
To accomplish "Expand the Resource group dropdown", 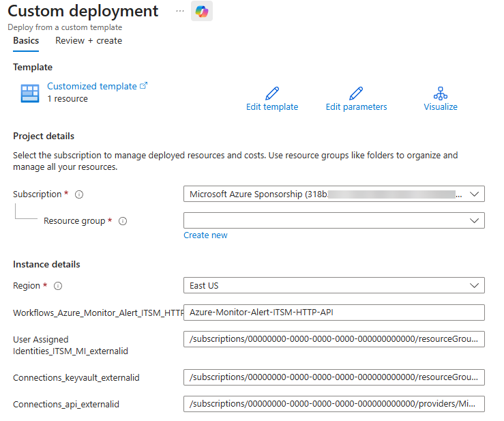I will point(333,220).
